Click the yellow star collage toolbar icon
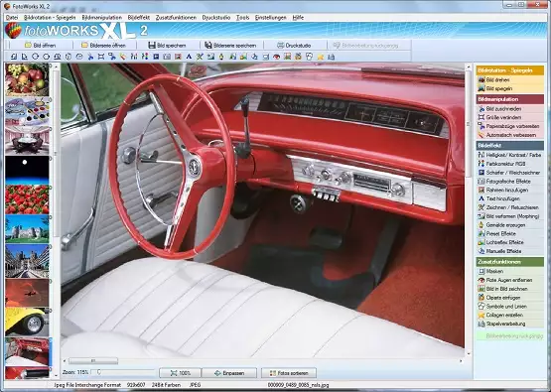Image resolution: width=551 pixels, height=392 pixels. 320,57
